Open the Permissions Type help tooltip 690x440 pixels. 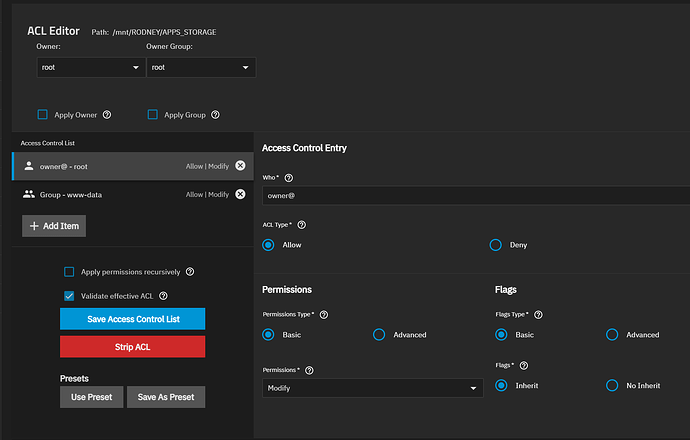click(324, 315)
